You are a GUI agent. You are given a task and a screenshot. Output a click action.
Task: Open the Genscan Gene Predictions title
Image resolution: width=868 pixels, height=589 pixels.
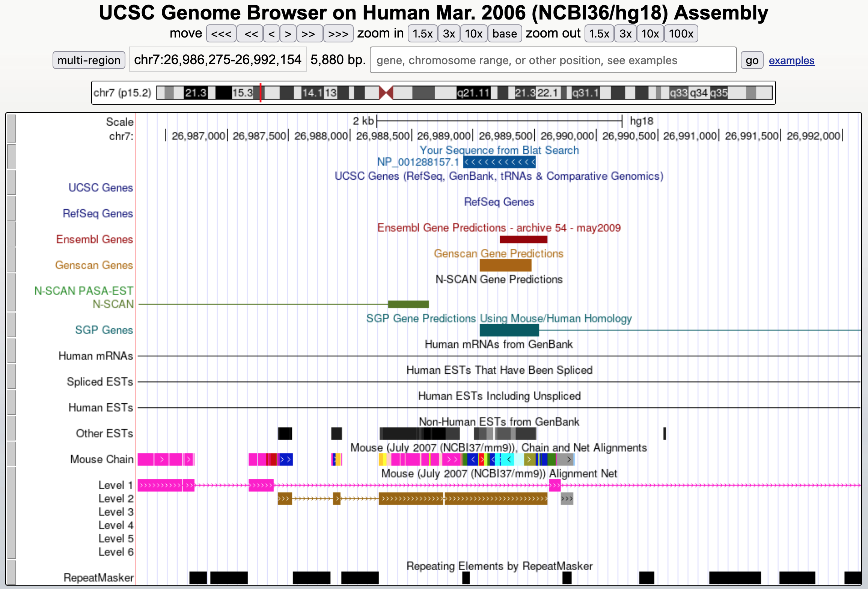[499, 254]
